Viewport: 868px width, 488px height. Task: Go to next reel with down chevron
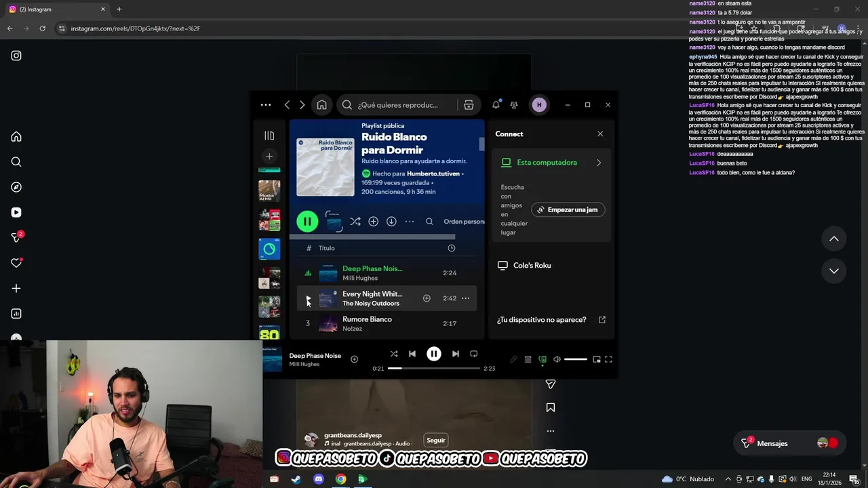point(834,271)
